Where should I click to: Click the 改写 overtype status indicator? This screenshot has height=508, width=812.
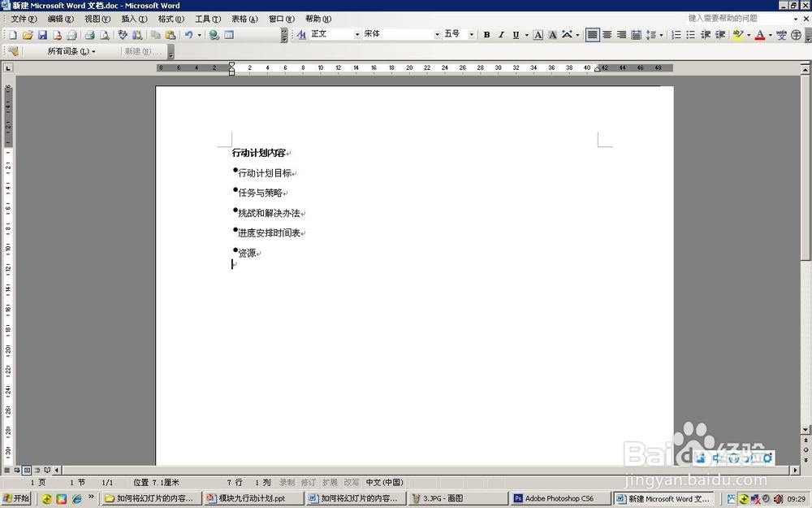[x=351, y=482]
